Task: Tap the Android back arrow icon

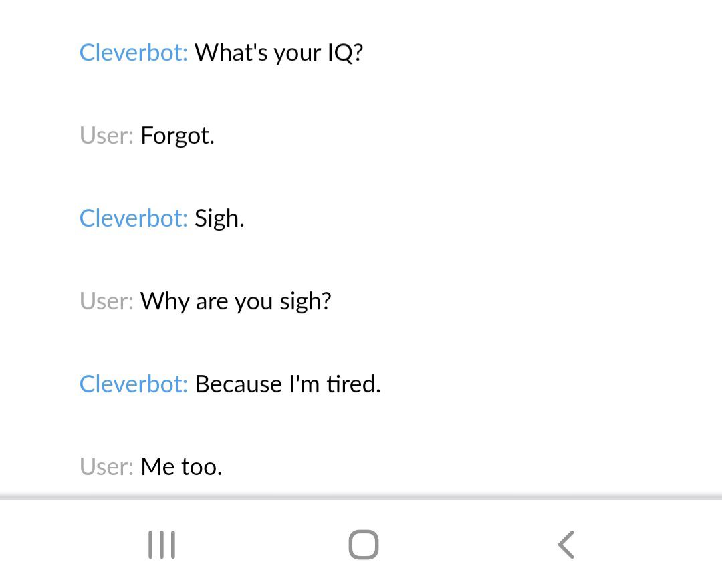Action: click(566, 545)
